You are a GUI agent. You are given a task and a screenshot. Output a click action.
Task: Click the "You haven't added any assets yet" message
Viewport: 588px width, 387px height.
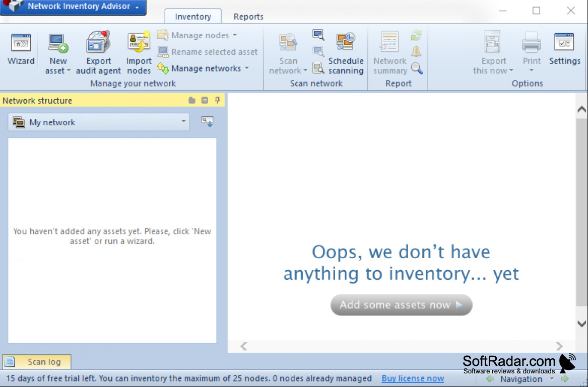[112, 236]
